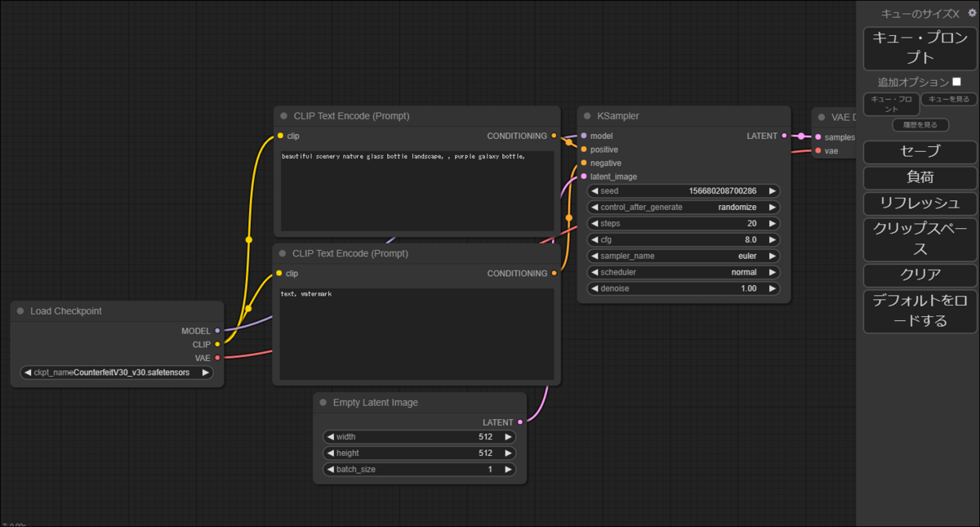Switch to next scheduler with scheduler right arrow
The image size is (980, 527).
point(773,272)
